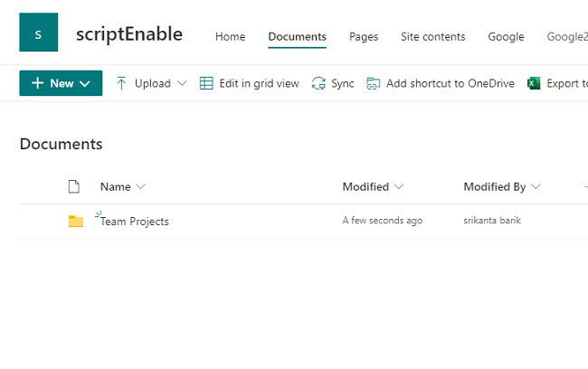Click the Google navigation link
This screenshot has height=369, width=588.
[506, 37]
